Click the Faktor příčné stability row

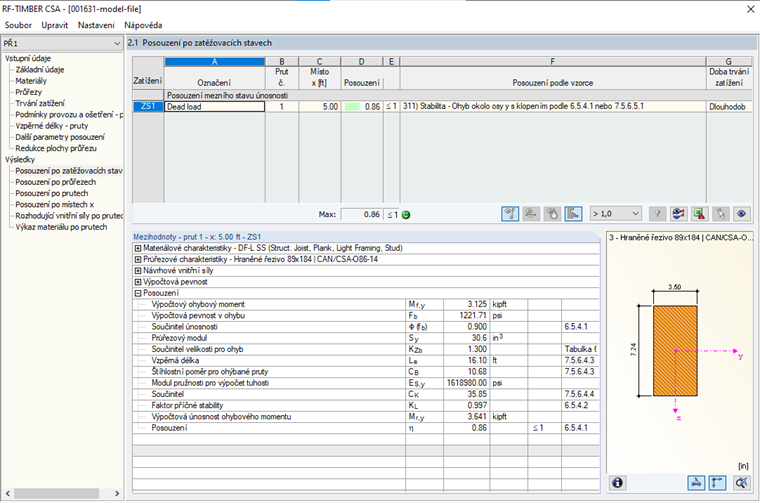(x=366, y=406)
